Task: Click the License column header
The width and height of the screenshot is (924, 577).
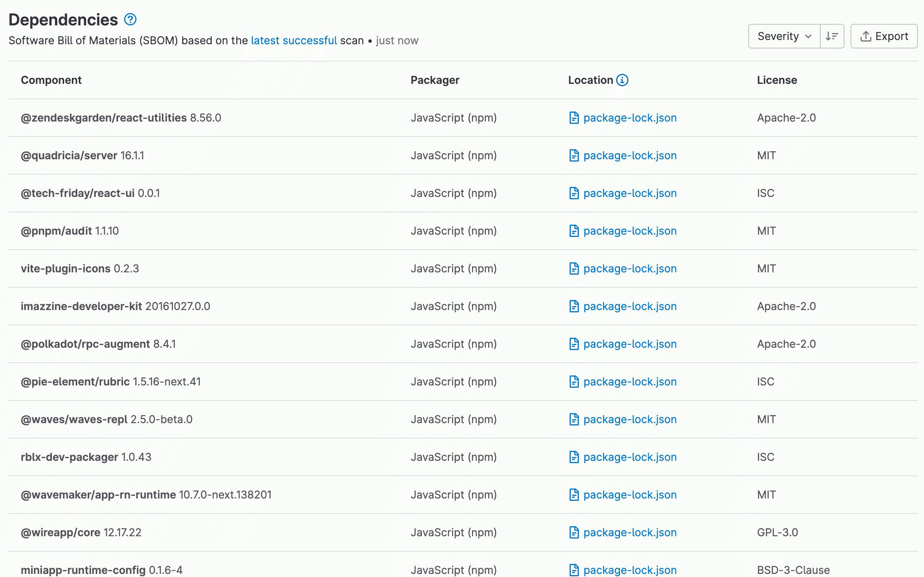Action: pyautogui.click(x=776, y=80)
